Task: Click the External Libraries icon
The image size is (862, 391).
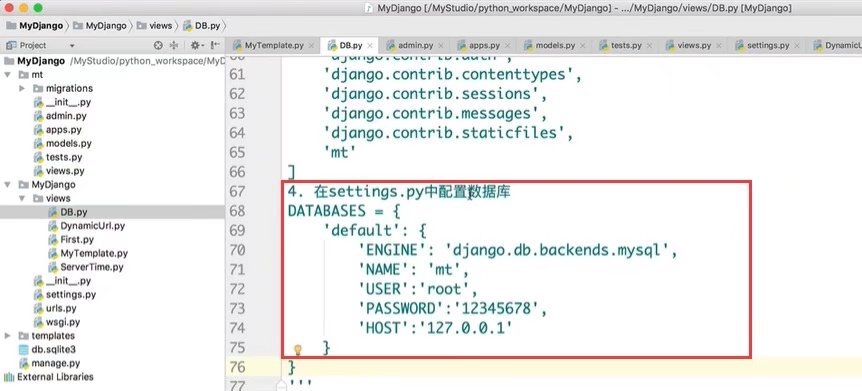Action: point(9,377)
